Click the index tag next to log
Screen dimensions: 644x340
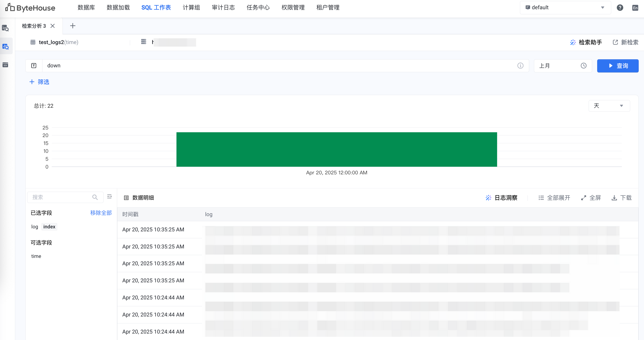(x=49, y=227)
